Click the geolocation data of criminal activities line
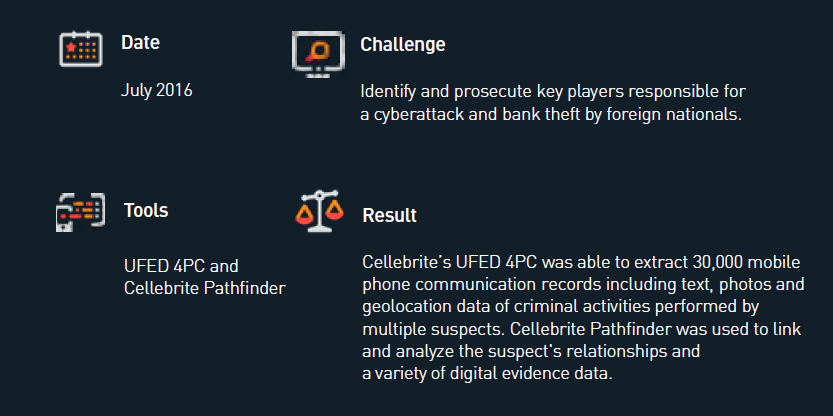833x416 pixels. click(x=560, y=307)
